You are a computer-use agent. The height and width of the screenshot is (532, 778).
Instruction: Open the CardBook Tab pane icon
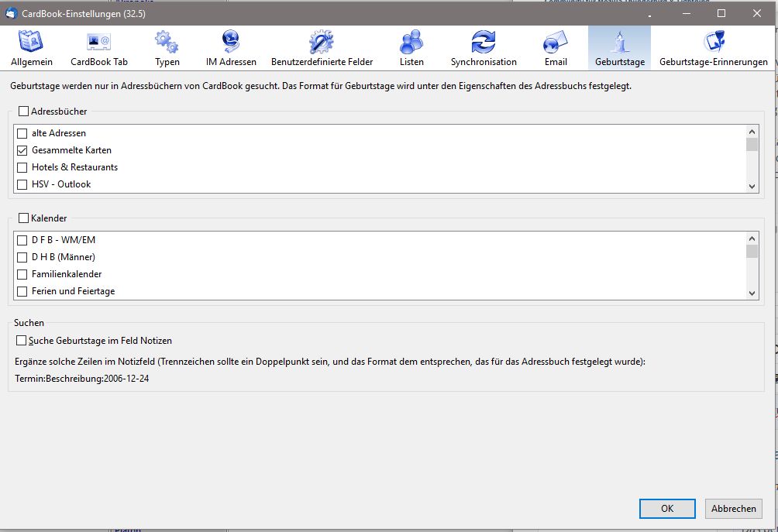tap(98, 41)
